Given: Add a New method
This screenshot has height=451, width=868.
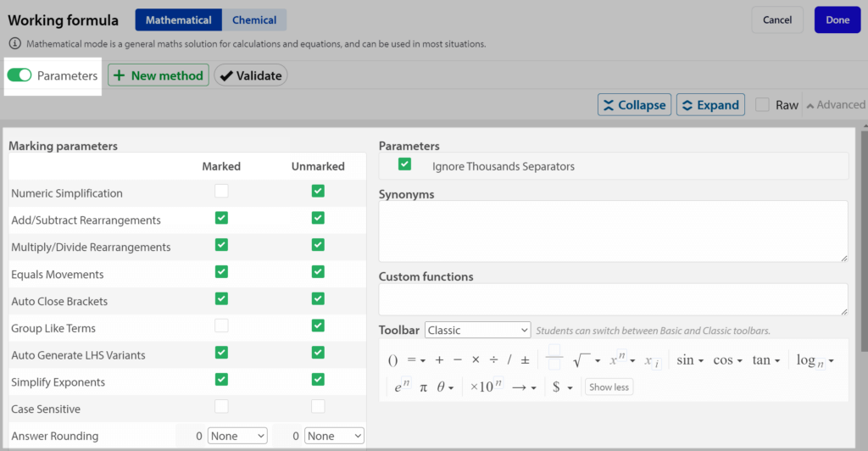Looking at the screenshot, I should (x=159, y=75).
